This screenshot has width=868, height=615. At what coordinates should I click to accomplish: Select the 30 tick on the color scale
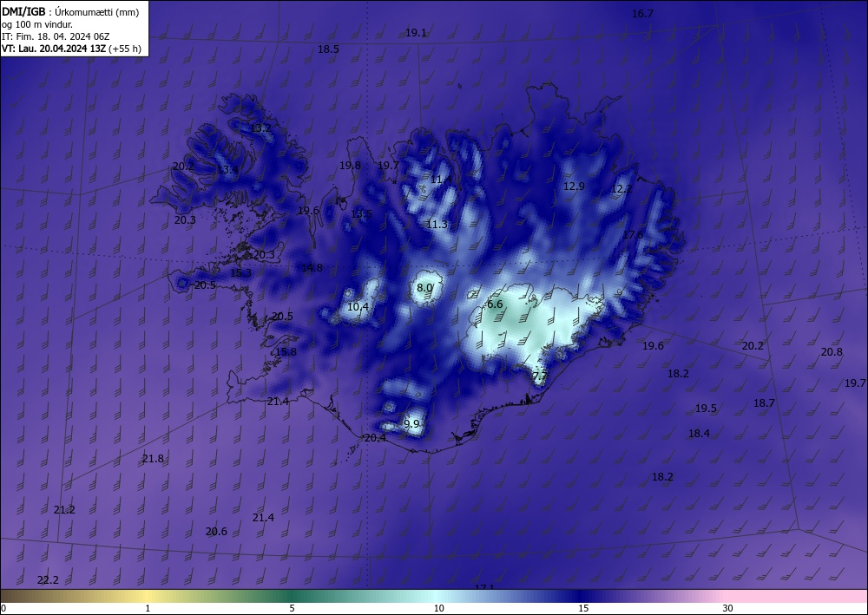[x=727, y=608]
